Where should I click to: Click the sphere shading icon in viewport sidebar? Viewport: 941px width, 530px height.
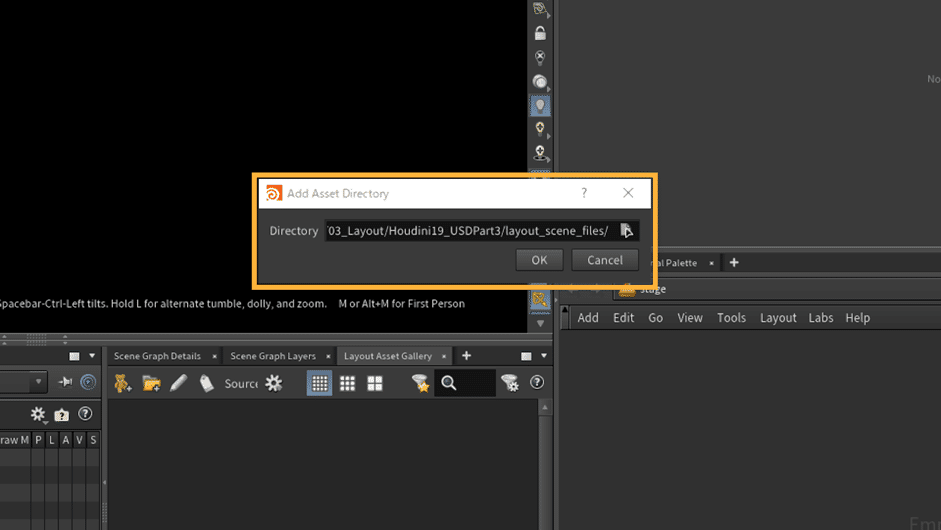pos(540,81)
